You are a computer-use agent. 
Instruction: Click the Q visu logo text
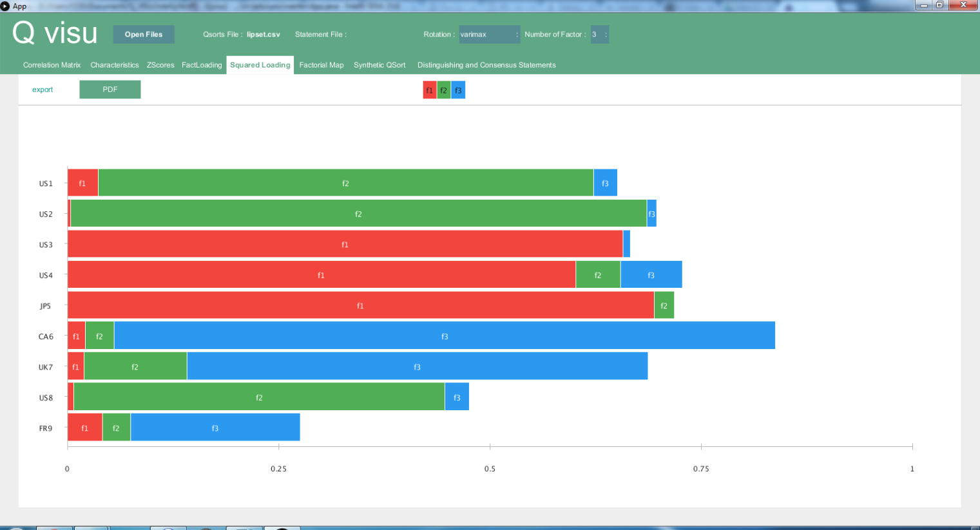[55, 33]
